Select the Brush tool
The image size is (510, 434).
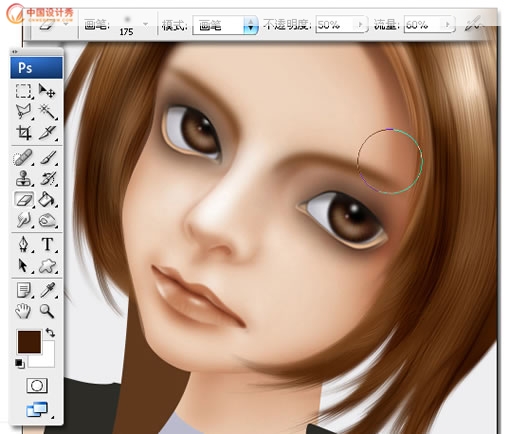click(x=47, y=157)
